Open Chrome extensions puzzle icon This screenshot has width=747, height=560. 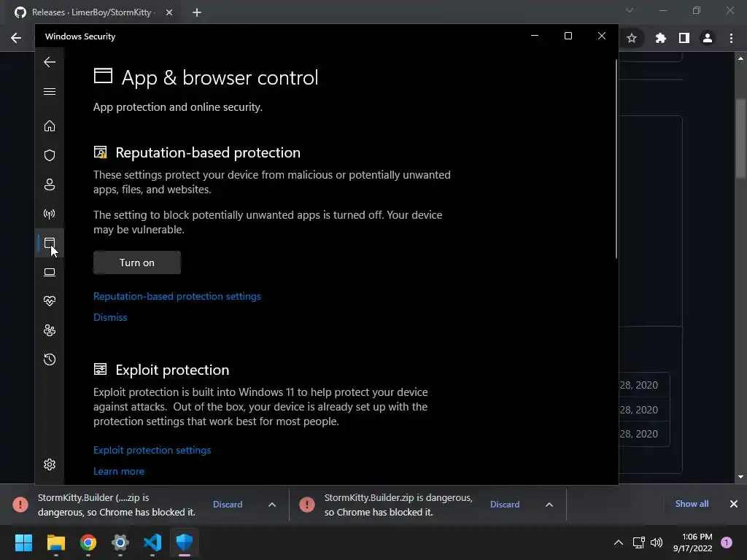point(660,38)
